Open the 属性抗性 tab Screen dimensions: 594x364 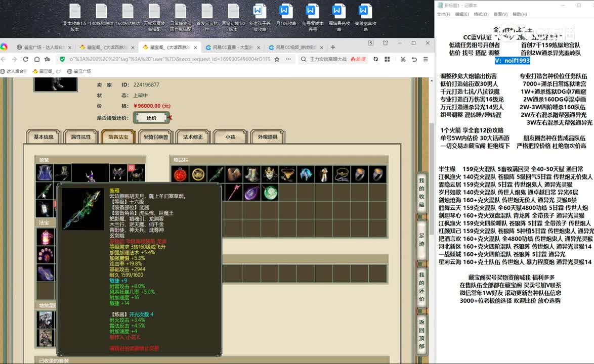[81, 137]
